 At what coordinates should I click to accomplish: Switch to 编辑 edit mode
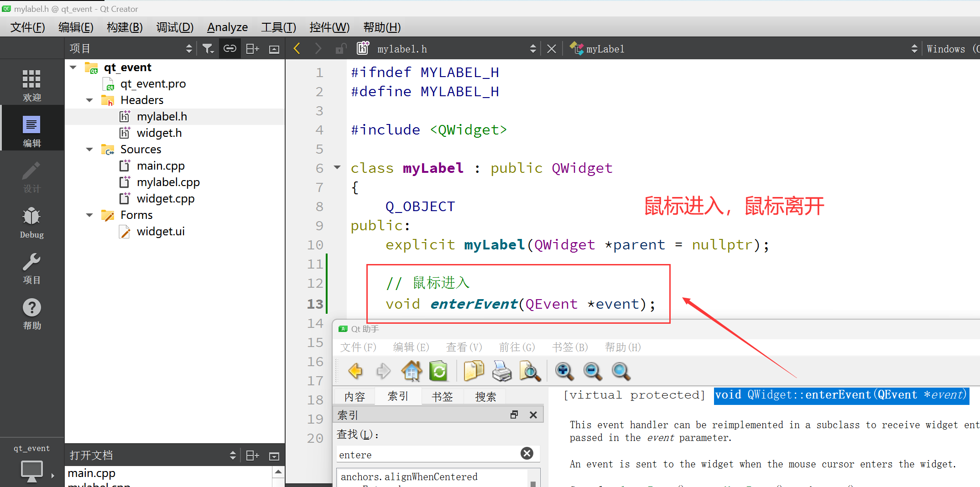(31, 131)
